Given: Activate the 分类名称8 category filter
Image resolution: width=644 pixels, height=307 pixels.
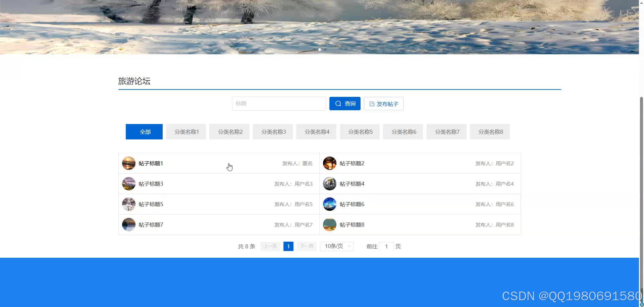Looking at the screenshot, I should click(x=490, y=131).
